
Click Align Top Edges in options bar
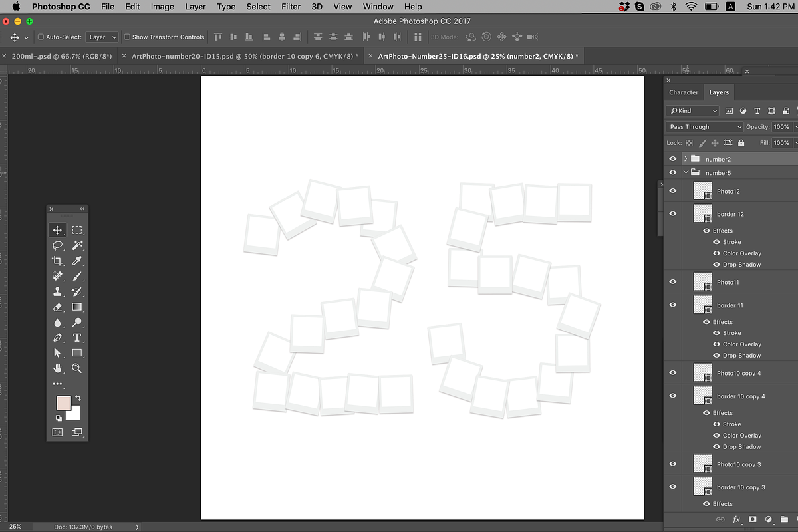pyautogui.click(x=217, y=37)
